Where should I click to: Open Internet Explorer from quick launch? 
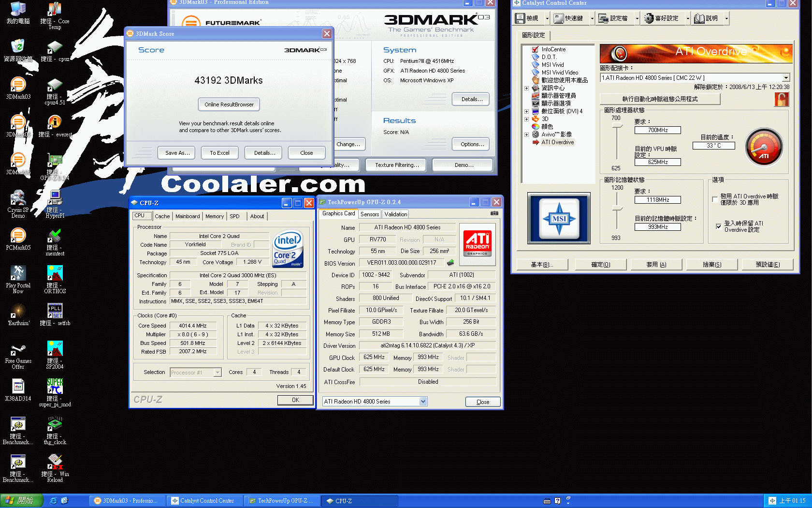point(53,501)
